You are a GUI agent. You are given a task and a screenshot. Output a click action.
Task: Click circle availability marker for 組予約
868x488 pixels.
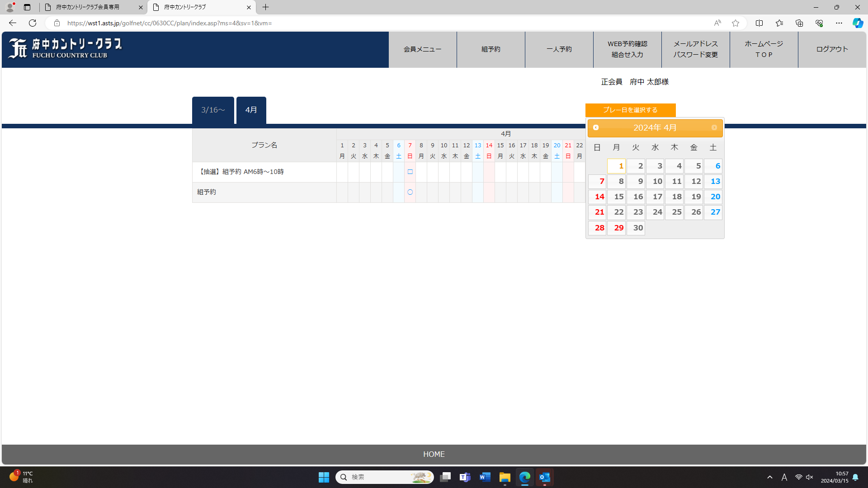click(410, 192)
